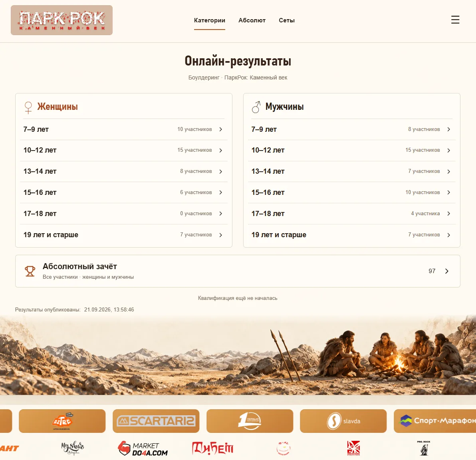The image size is (476, 460).
Task: Click the timestamp 21.09.2026, 13:58:46
Action: [109, 310]
